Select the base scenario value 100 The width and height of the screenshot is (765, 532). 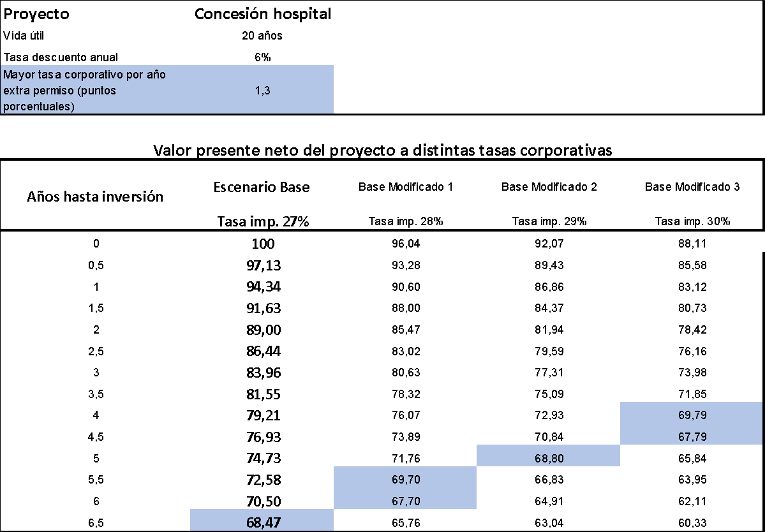(262, 244)
